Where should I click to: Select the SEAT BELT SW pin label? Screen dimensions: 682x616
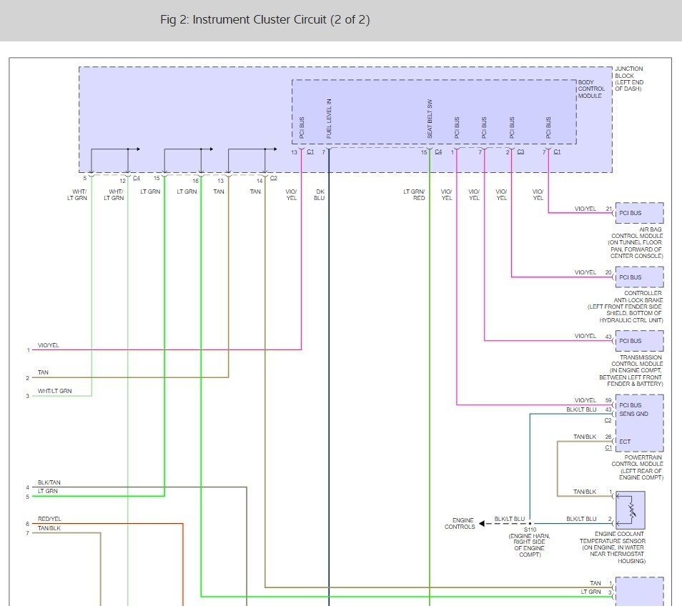point(430,119)
